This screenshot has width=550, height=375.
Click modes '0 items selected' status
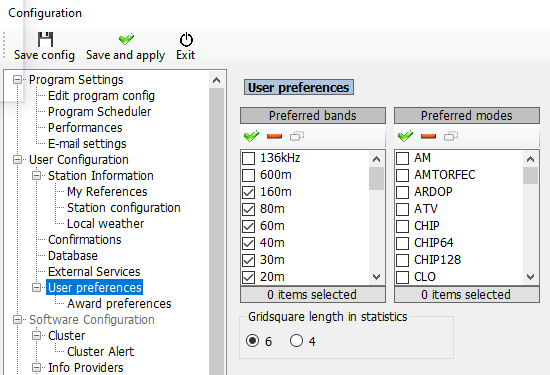467,294
